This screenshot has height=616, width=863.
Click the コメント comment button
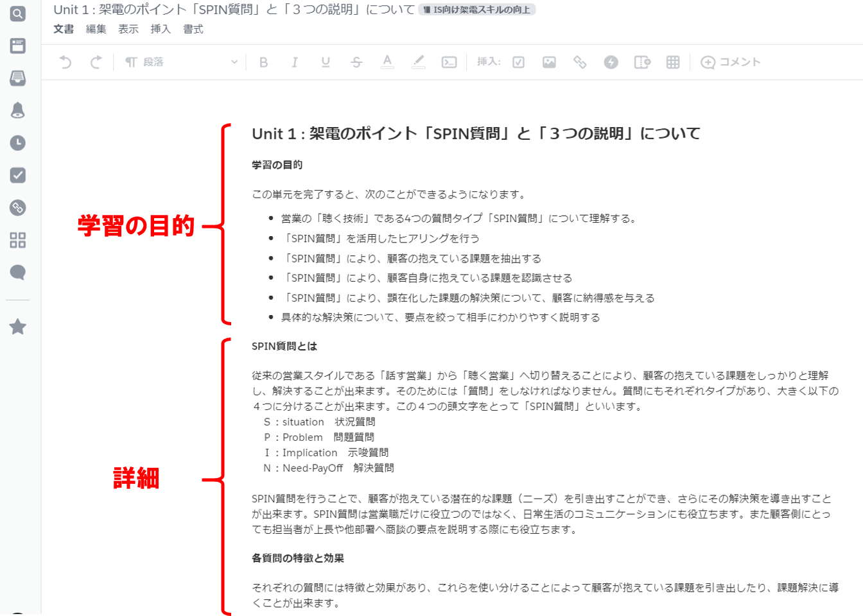tap(731, 62)
